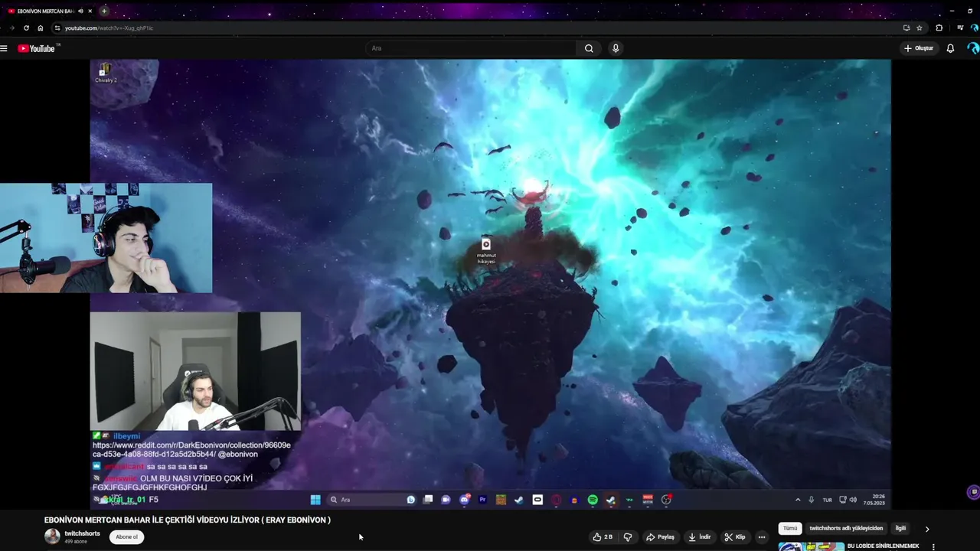Viewport: 980px width, 551px height.
Task: Bookmark this page with the star
Action: click(920, 28)
